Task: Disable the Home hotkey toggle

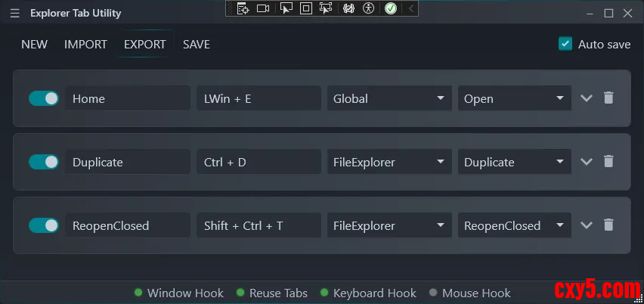Action: 44,98
